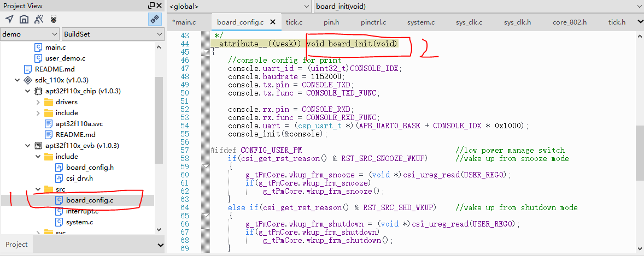The image size is (644, 256).
Task: Switch to the board_config.c editor tab
Action: pos(240,22)
